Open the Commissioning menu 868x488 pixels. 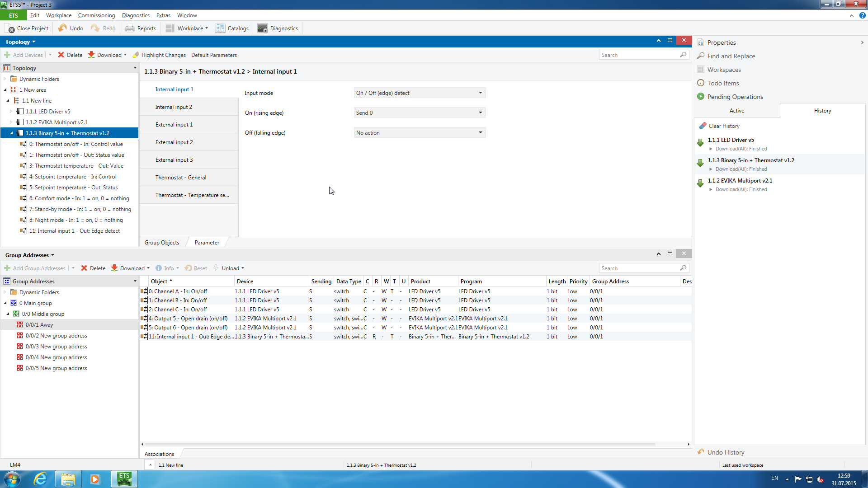click(96, 15)
